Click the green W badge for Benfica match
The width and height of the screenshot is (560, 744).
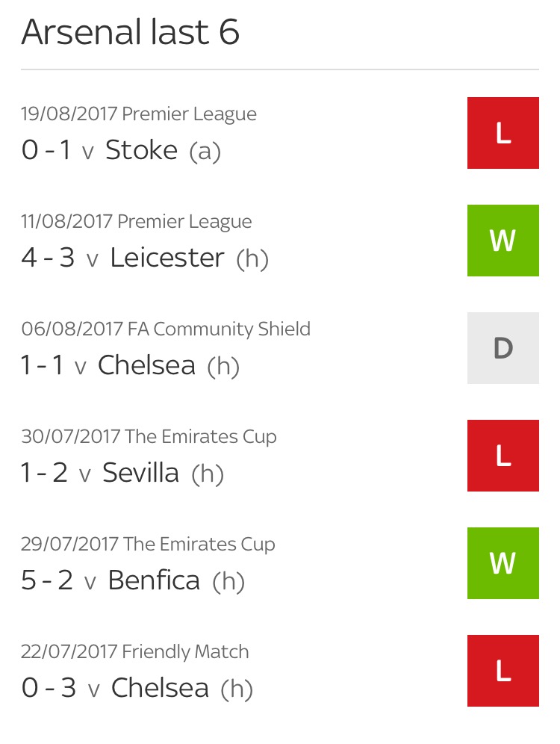click(503, 563)
